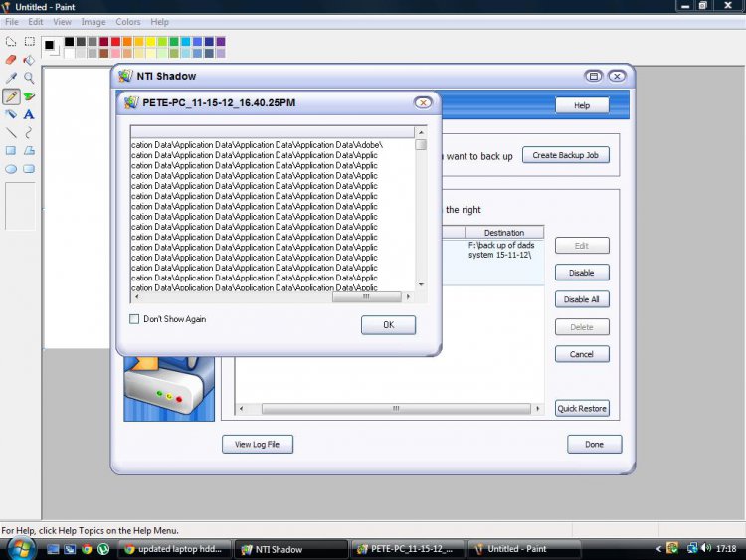Choose the Brush tool in Paint

30,96
